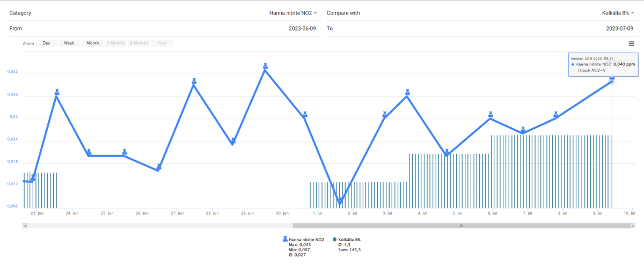Image resolution: width=644 pixels, height=270 pixels.
Task: Click the flask marker on 9. Jul
Action: click(x=612, y=78)
